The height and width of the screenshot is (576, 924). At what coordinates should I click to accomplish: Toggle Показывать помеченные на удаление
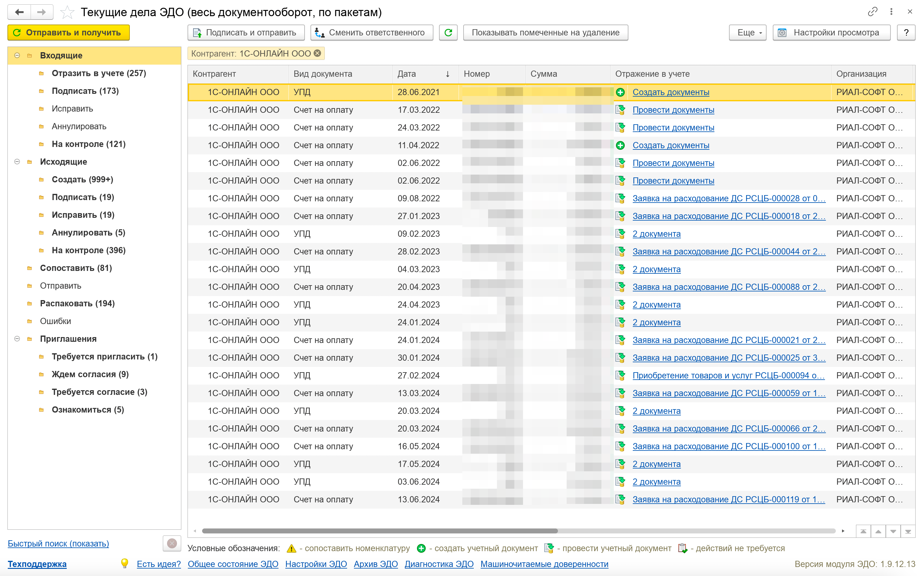545,33
